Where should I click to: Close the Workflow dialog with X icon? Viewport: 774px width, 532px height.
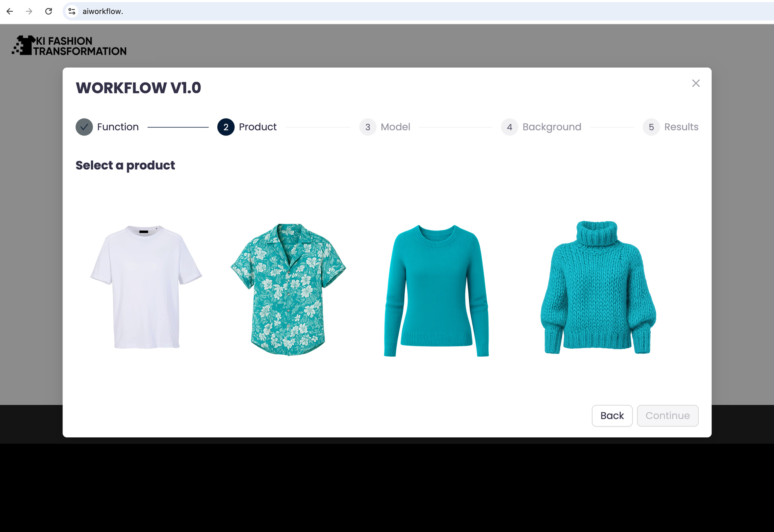(696, 83)
